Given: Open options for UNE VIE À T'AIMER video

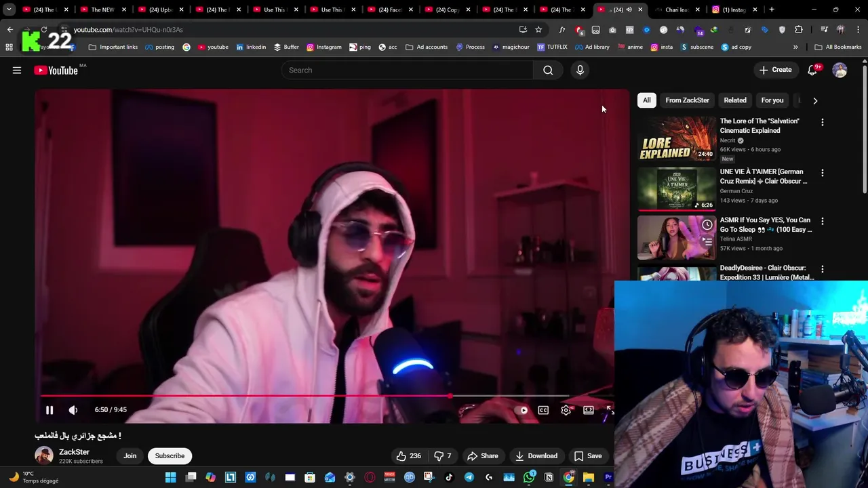Looking at the screenshot, I should (823, 174).
